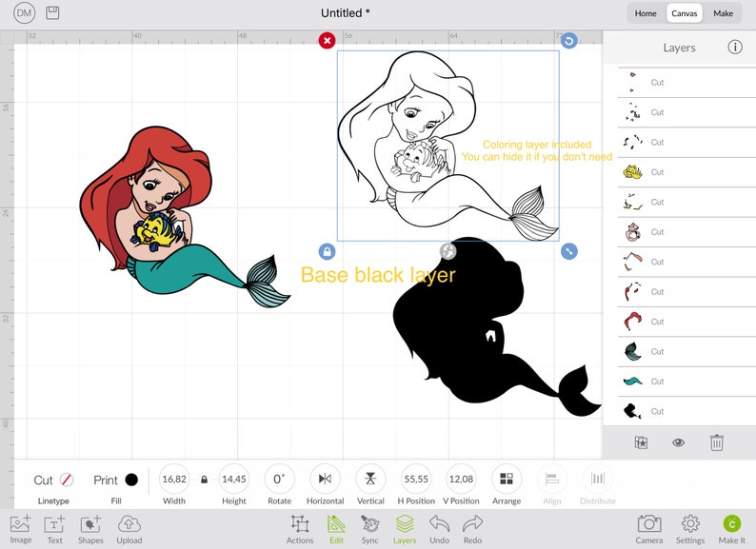The width and height of the screenshot is (756, 549).
Task: Select the colored mermaid image on canvas
Action: 185,217
